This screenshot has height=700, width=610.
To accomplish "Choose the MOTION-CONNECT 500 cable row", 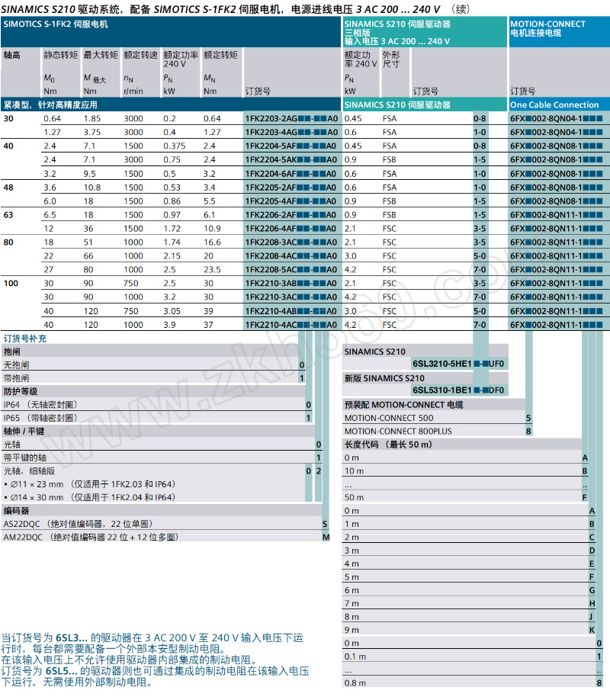I will [389, 418].
